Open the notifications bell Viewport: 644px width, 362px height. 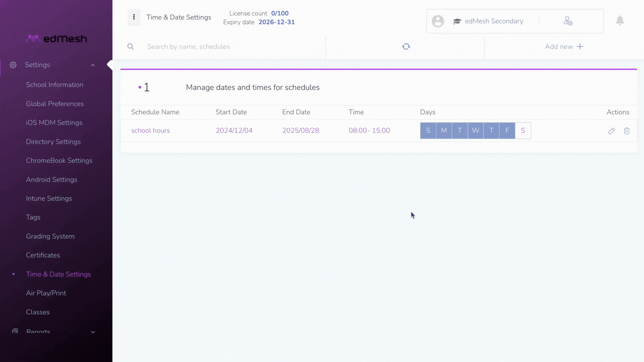[620, 21]
